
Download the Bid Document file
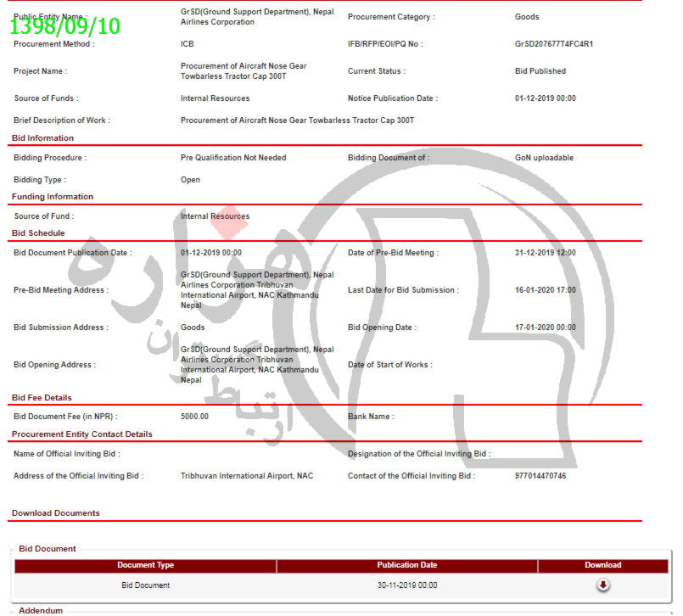pyautogui.click(x=602, y=585)
